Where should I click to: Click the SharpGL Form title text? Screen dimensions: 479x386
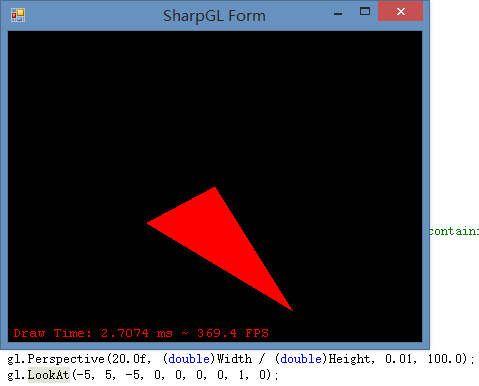click(x=214, y=16)
